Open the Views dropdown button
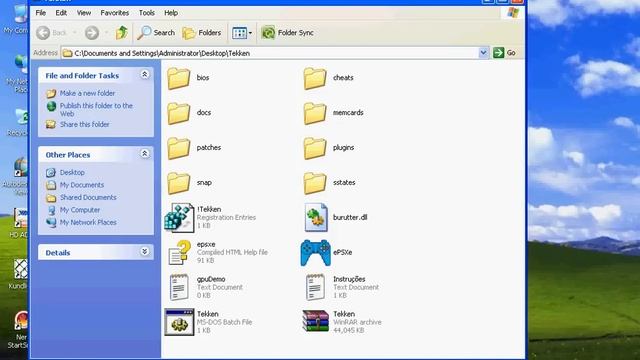Image resolution: width=640 pixels, height=360 pixels. (x=242, y=33)
